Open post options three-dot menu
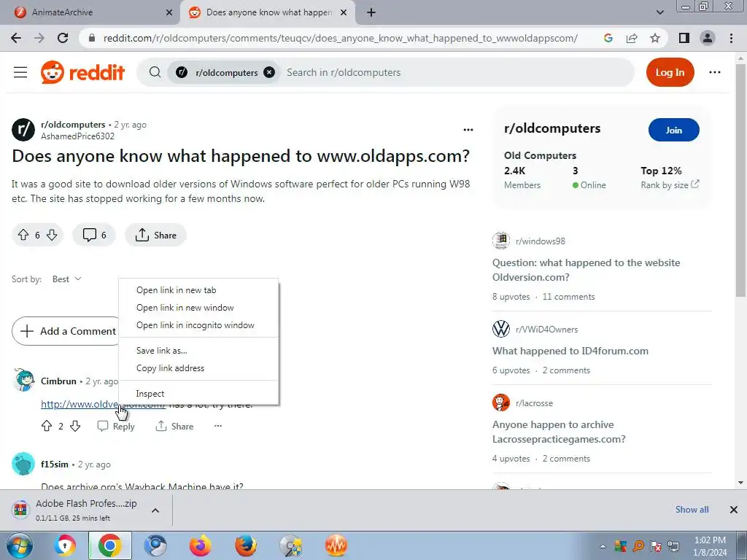 click(468, 130)
